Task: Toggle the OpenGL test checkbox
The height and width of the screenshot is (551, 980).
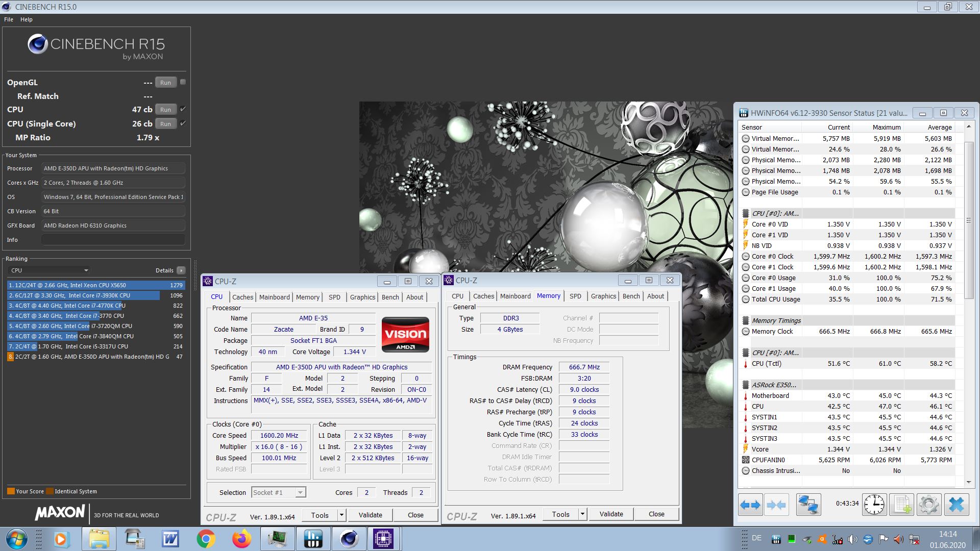Action: (x=183, y=82)
